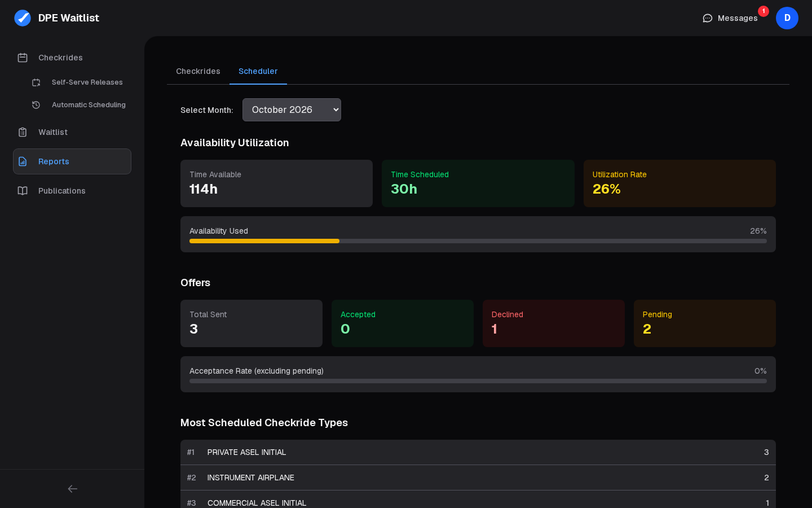Screen dimensions: 812x508
Task: Click the Availability Used progress bar
Action: (x=478, y=241)
